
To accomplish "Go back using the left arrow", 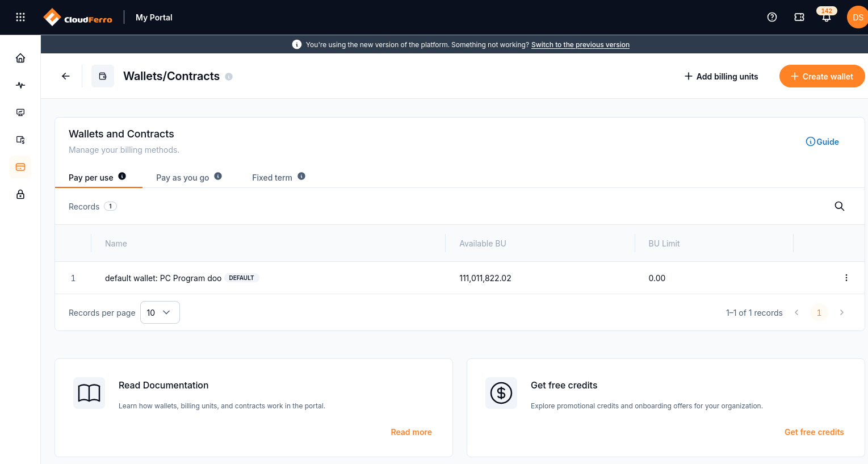I will (x=66, y=76).
